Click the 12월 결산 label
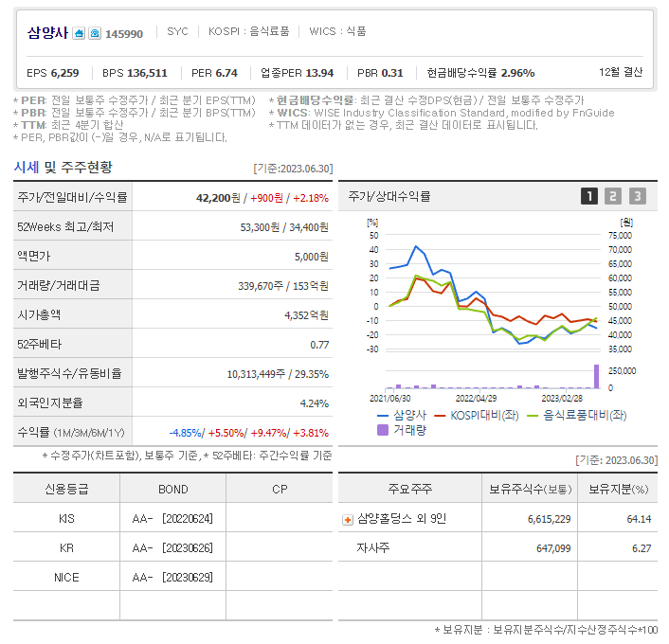The image size is (669, 644). tap(621, 72)
